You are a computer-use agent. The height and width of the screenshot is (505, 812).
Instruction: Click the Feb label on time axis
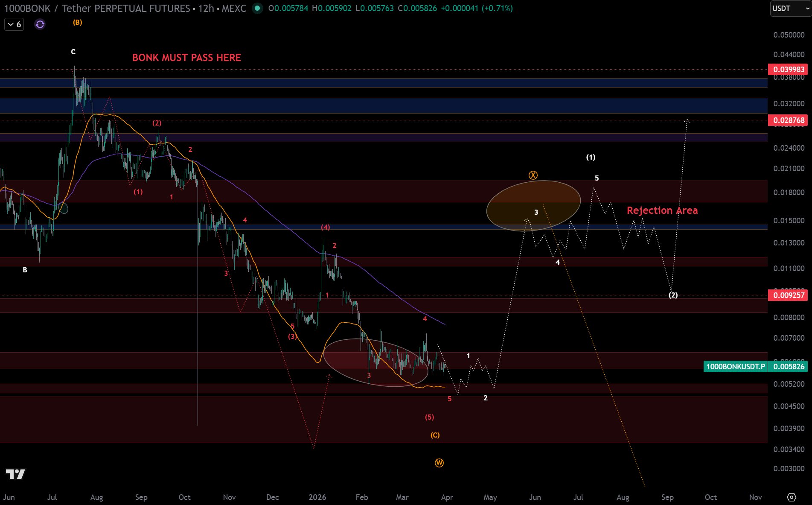point(362,497)
